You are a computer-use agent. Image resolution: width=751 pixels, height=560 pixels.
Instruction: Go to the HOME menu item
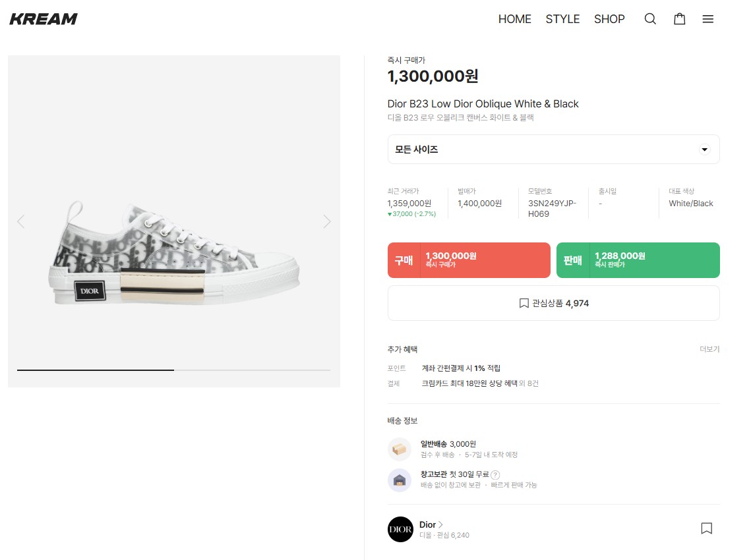click(x=514, y=19)
